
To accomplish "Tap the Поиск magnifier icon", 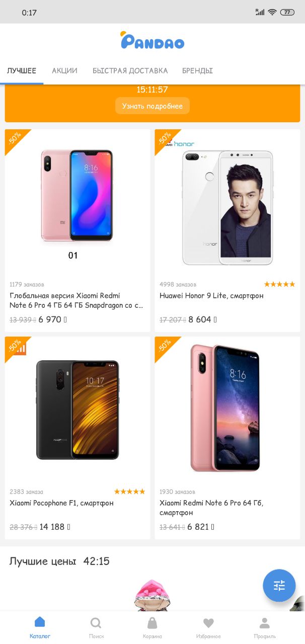I will [96, 623].
